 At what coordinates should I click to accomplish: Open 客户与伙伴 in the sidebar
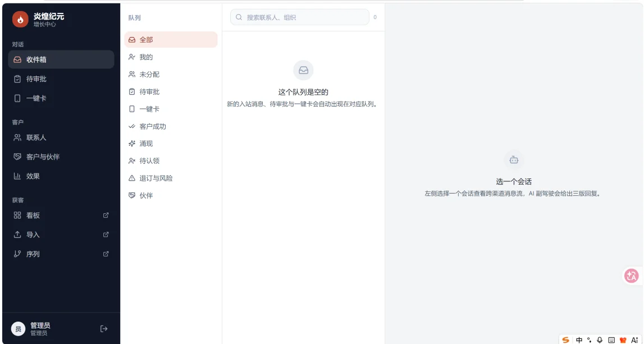[x=61, y=157]
